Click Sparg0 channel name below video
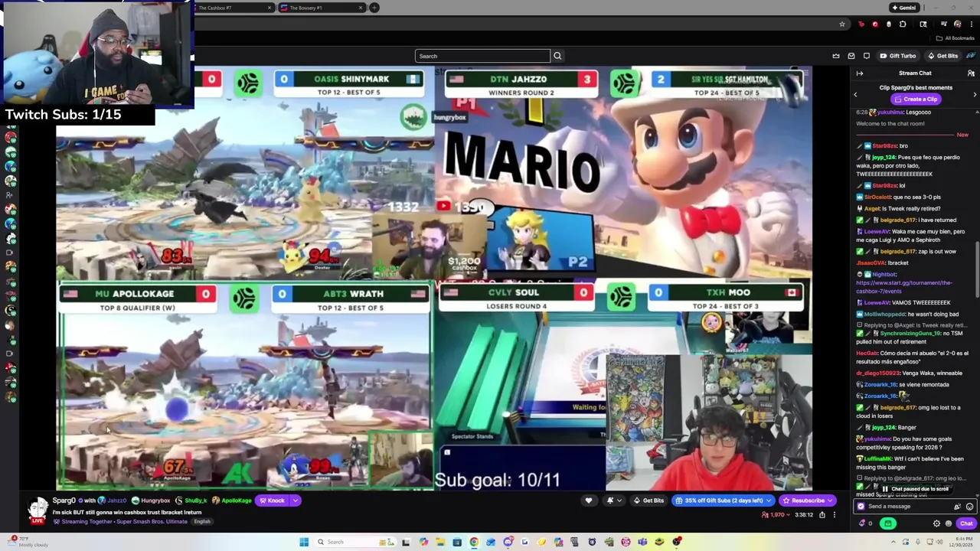The height and width of the screenshot is (551, 980). click(64, 500)
